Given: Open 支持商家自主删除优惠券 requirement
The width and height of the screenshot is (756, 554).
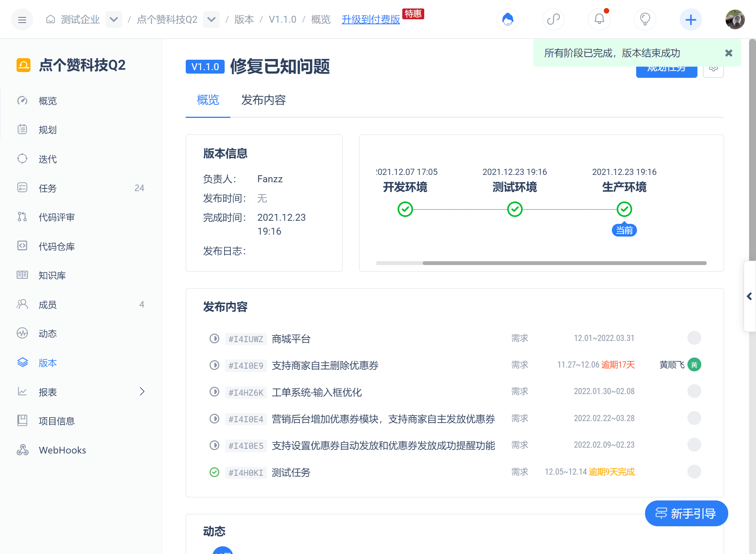Looking at the screenshot, I should point(325,365).
